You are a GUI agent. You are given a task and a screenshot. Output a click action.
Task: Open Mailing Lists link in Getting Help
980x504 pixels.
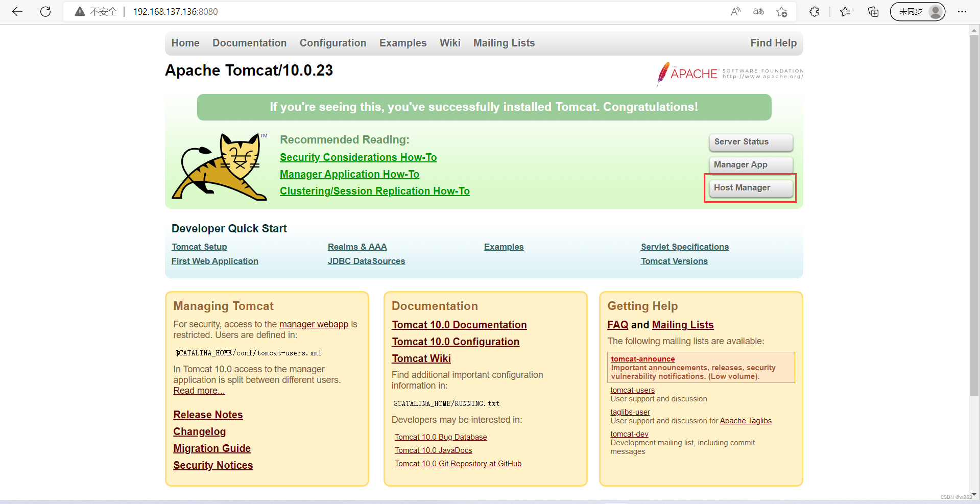click(x=683, y=325)
